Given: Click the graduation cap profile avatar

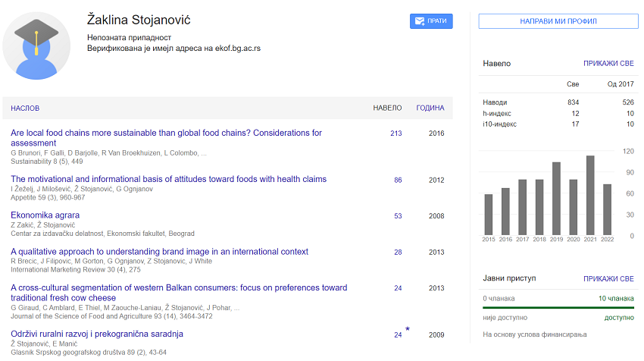Looking at the screenshot, I should (x=37, y=46).
